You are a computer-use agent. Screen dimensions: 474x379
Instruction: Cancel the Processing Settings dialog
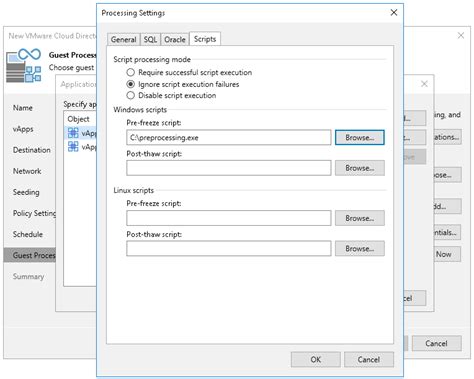(x=369, y=359)
